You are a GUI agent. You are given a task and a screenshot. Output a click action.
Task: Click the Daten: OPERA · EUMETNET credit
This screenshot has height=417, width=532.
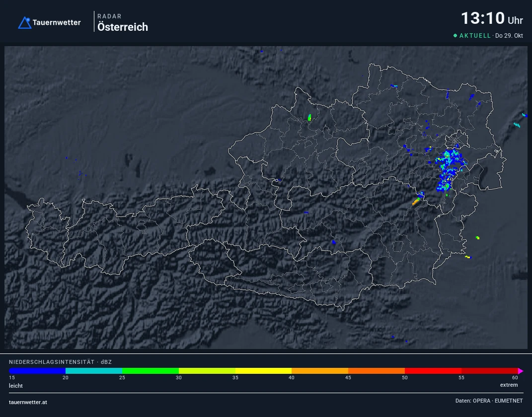point(489,401)
